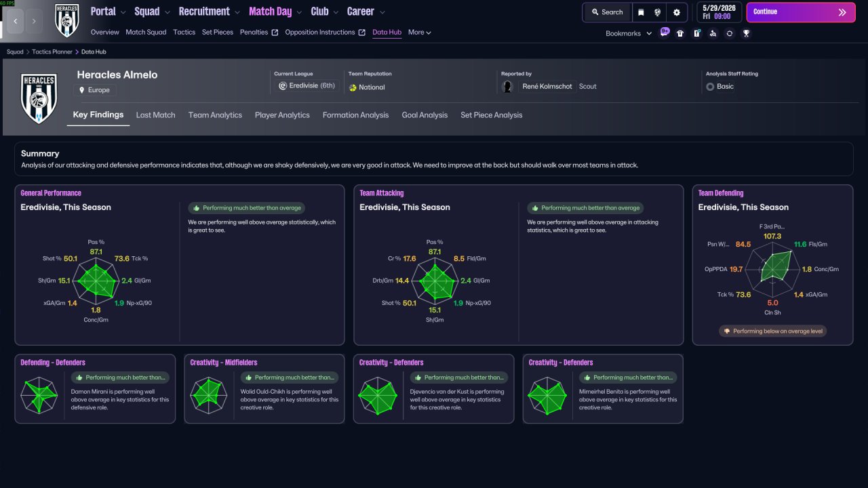The height and width of the screenshot is (488, 868).
Task: Select the Key Findings tab
Action: pos(98,115)
